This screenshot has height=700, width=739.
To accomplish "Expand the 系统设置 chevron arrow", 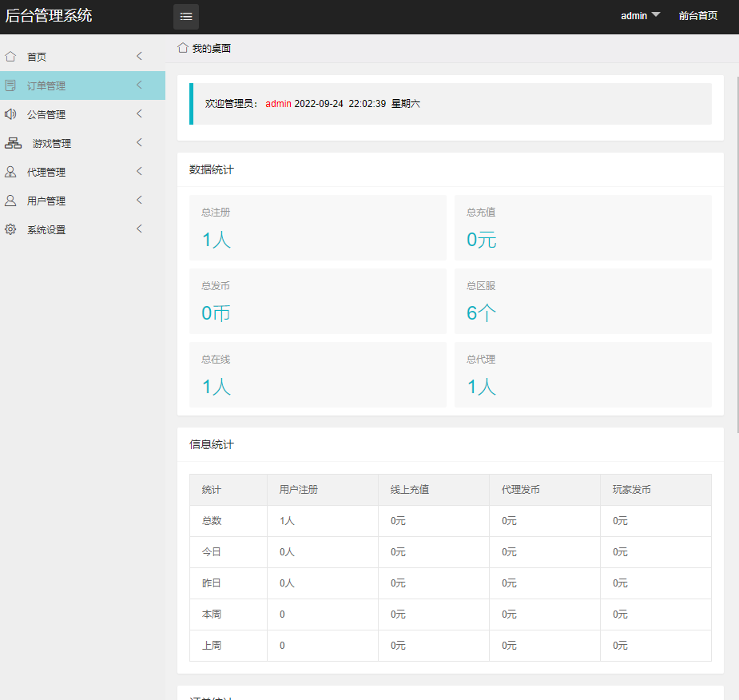I will pos(139,229).
